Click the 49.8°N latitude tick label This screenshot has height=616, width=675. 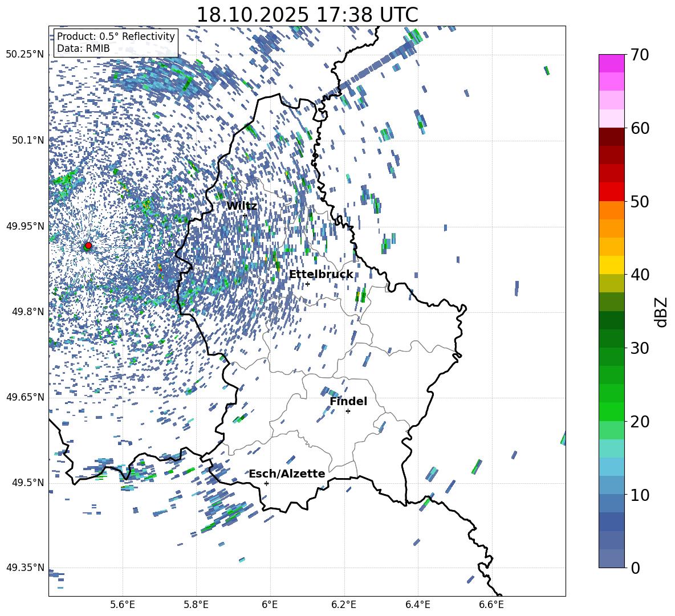coord(25,312)
